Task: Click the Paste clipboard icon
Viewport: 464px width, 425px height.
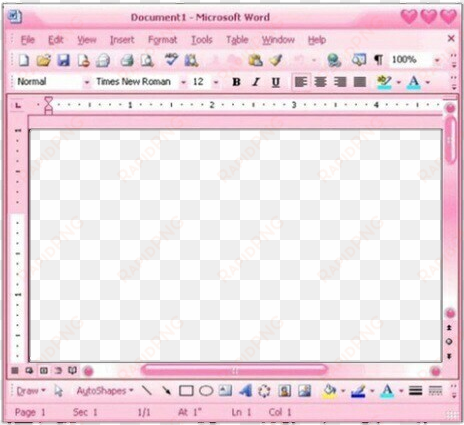Action: click(x=256, y=60)
